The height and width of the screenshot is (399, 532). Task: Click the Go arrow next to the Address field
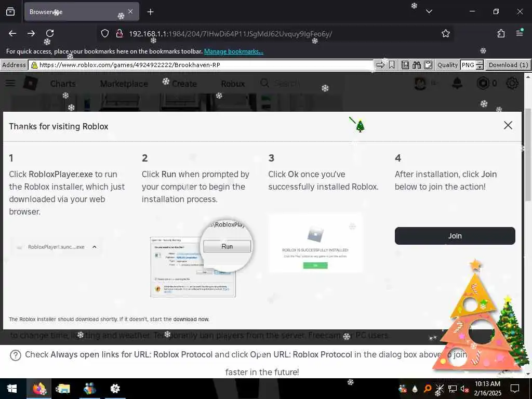click(x=381, y=65)
